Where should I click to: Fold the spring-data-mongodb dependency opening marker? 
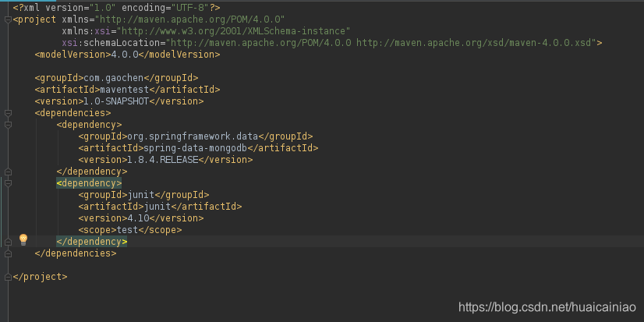point(8,125)
